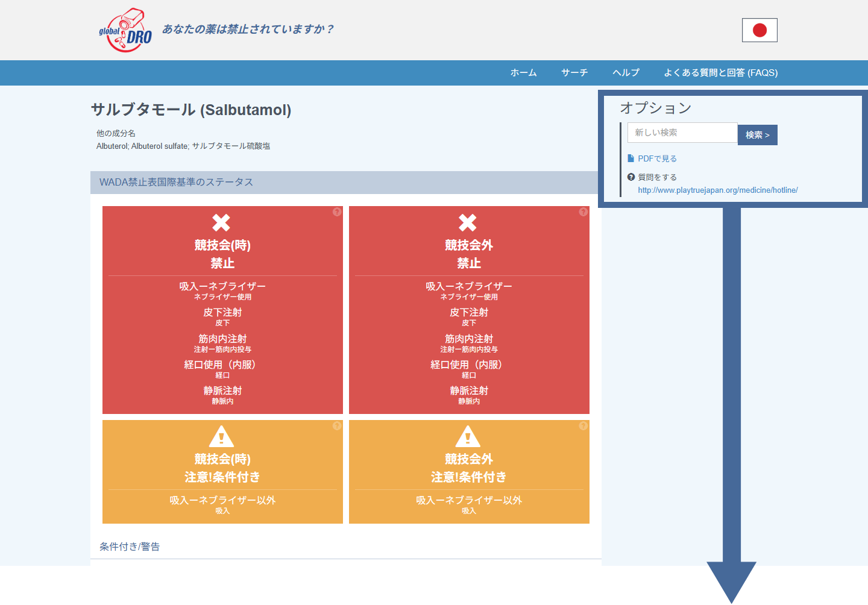
Task: Open the PDFで見る link
Action: (x=657, y=158)
